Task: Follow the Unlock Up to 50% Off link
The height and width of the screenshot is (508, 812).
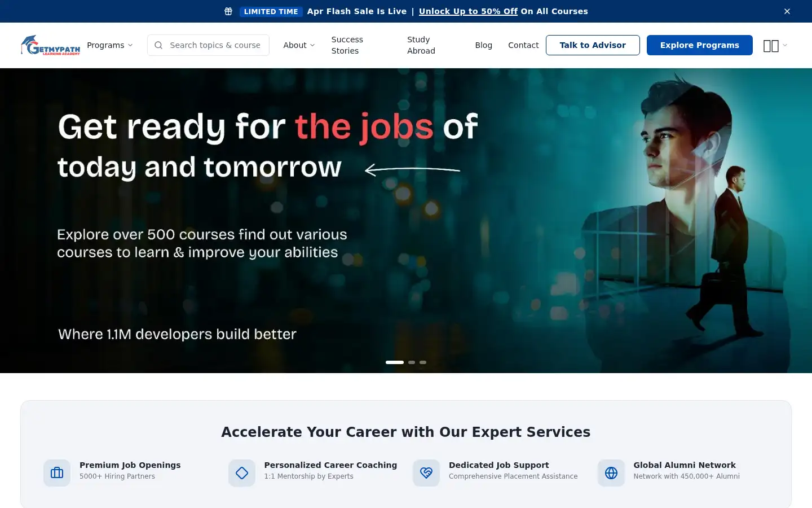Action: coord(468,11)
